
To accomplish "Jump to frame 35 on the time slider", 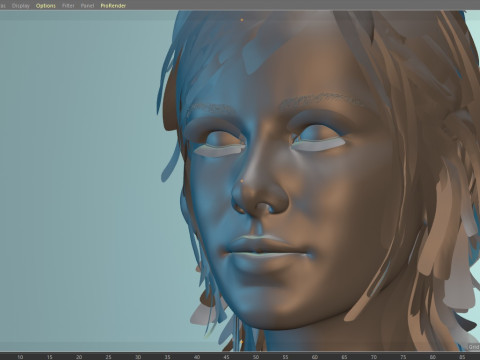I will pyautogui.click(x=167, y=357).
